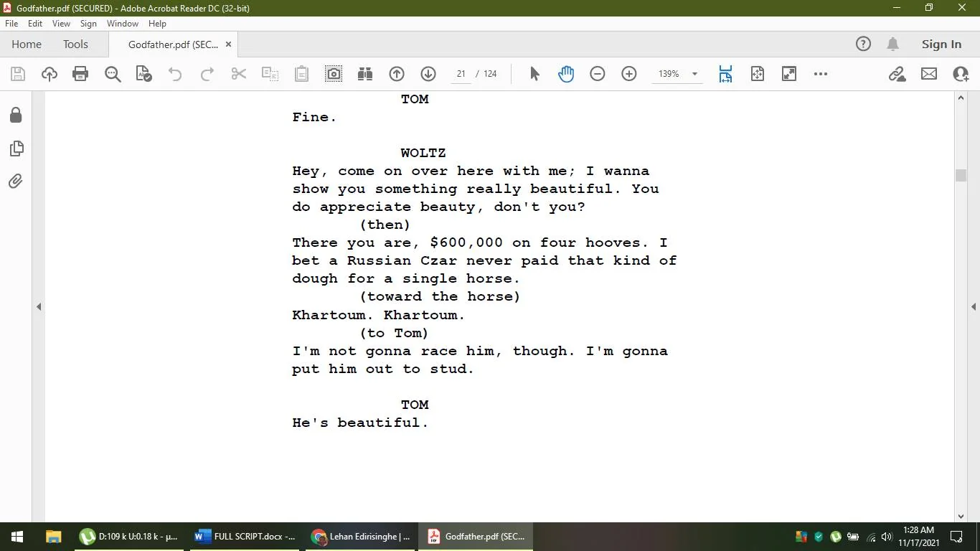Open the Find text search tool
Viewport: 980px width, 551px height.
(113, 74)
